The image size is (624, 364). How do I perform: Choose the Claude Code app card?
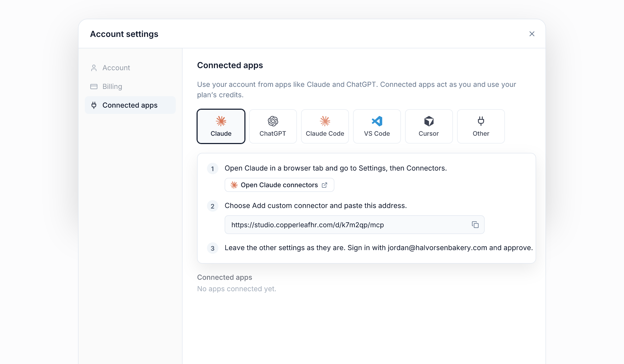tap(325, 126)
